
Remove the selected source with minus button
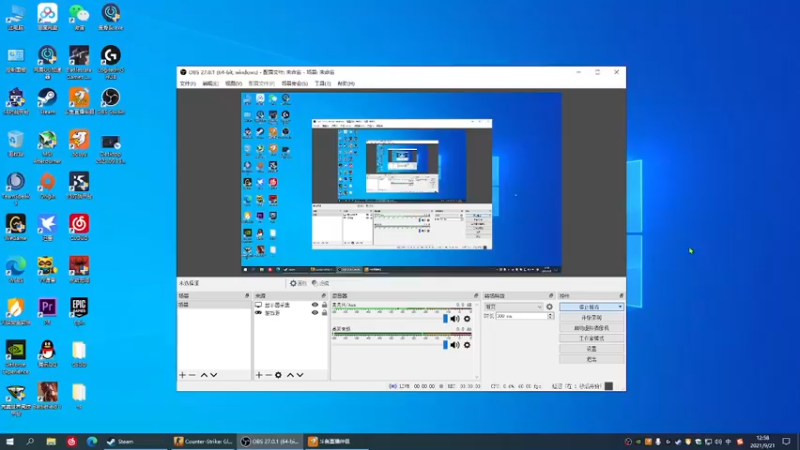(x=268, y=375)
